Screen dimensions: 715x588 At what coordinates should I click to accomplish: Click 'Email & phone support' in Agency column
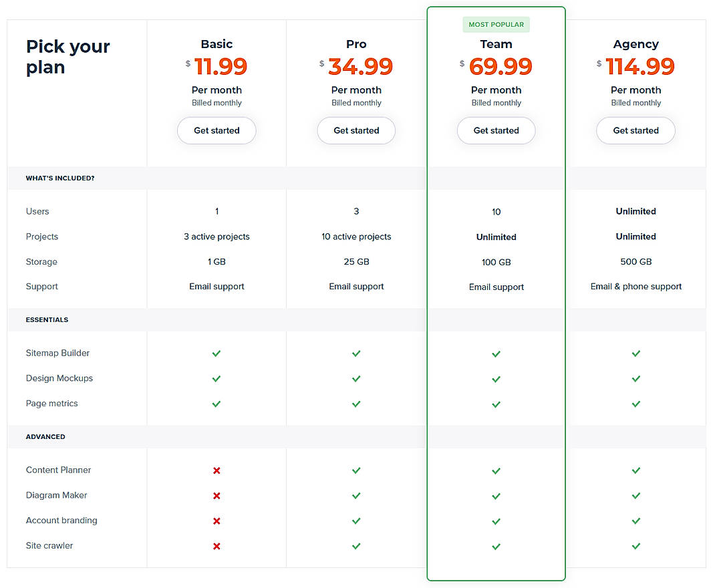635,287
